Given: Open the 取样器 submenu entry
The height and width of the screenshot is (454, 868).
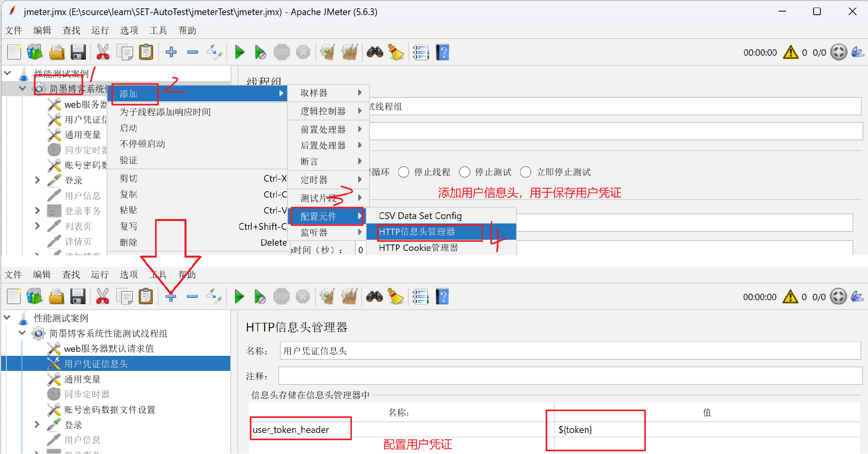Looking at the screenshot, I should [x=328, y=93].
